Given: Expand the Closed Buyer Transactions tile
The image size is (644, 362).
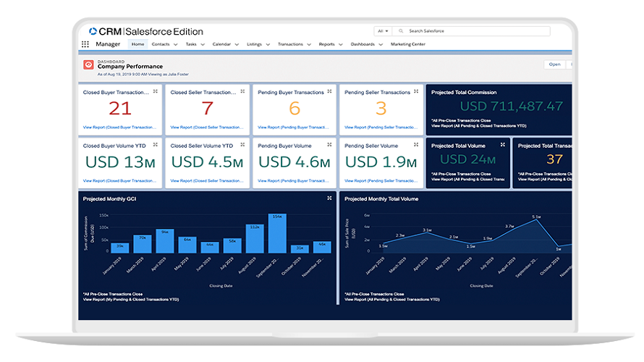Looking at the screenshot, I should 156,91.
